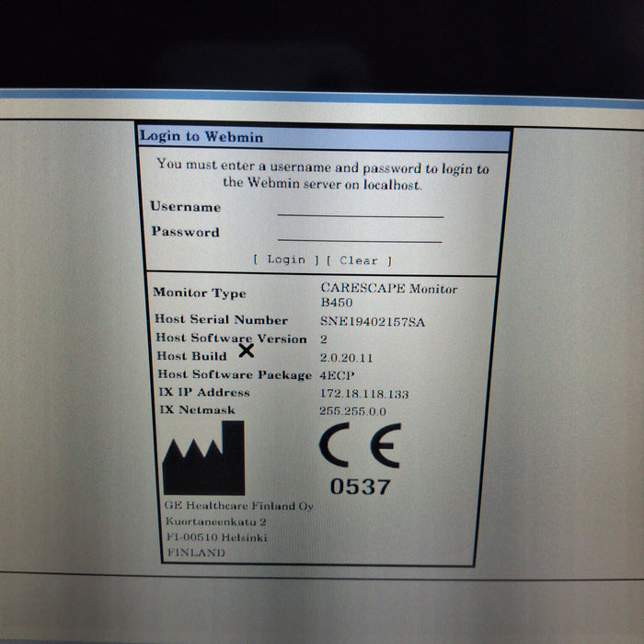Select the software version value '2'

(324, 339)
